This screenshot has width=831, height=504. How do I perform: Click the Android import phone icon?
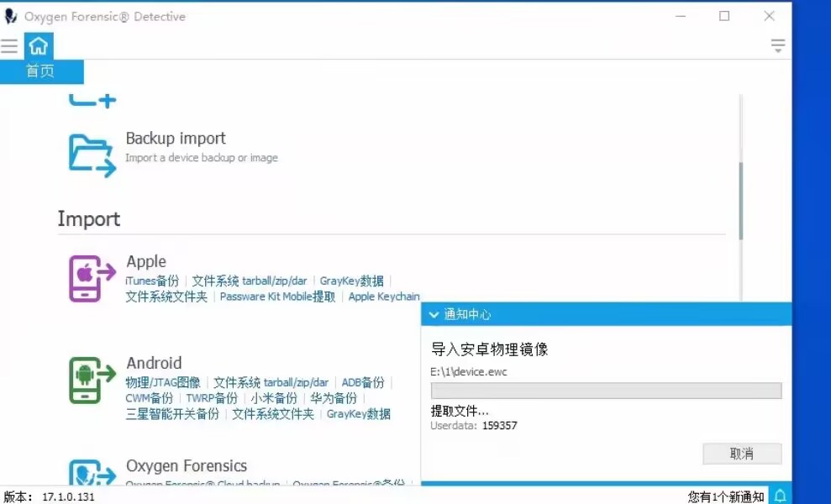(92, 380)
